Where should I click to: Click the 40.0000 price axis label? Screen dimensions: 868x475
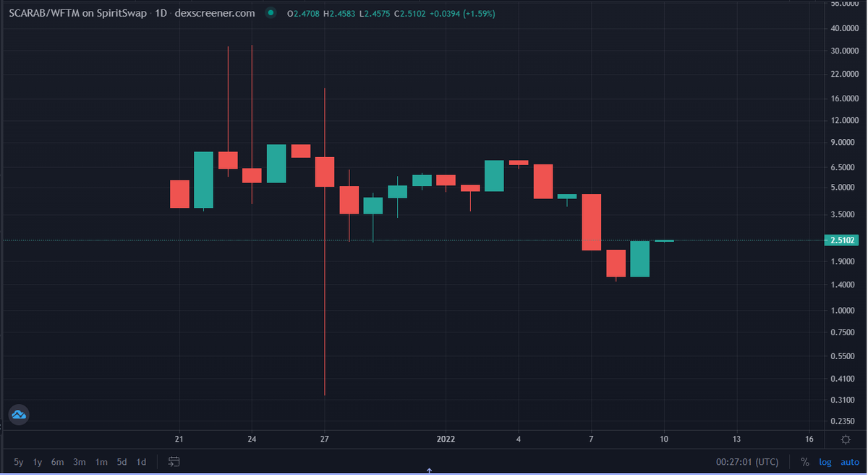[x=844, y=29]
